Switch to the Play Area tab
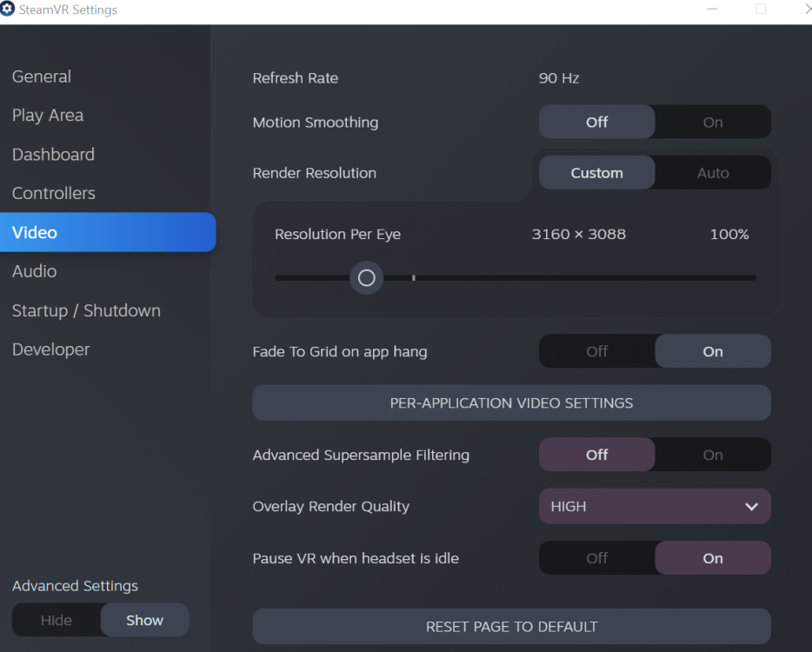812x652 pixels. (48, 116)
